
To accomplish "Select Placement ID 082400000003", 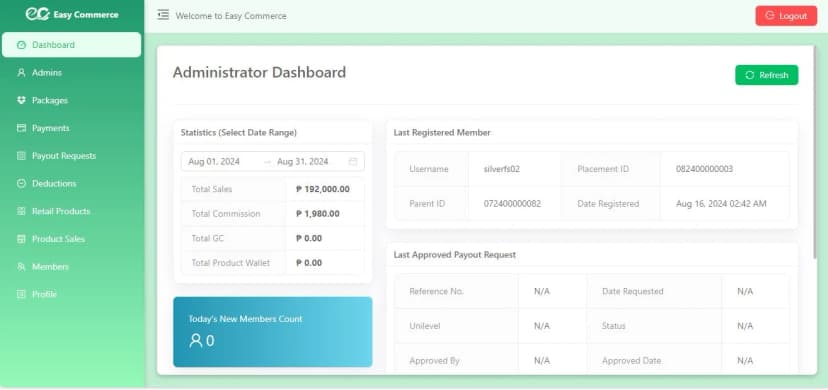I will 704,169.
